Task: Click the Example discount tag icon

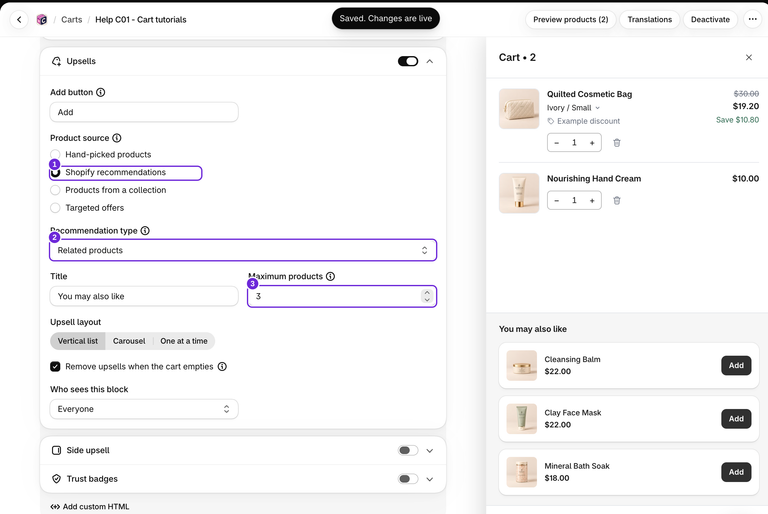Action: 551,121
